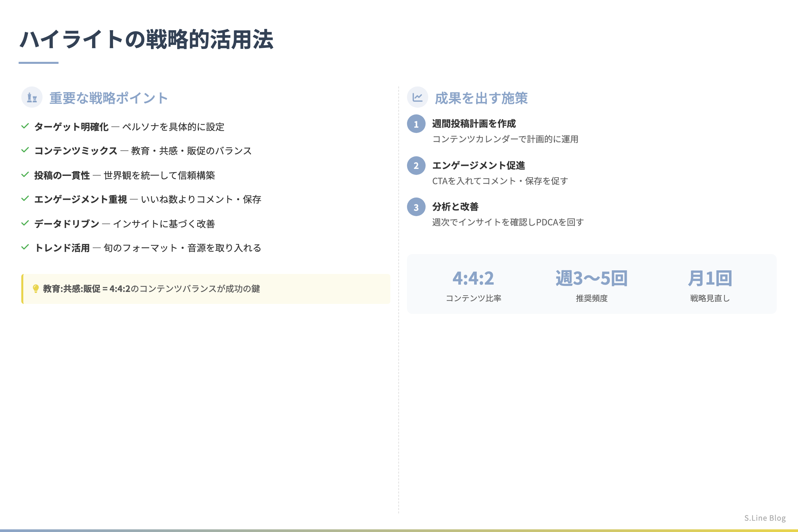This screenshot has width=798, height=532.
Task: Click the chess pieces strategy icon
Action: (x=32, y=97)
